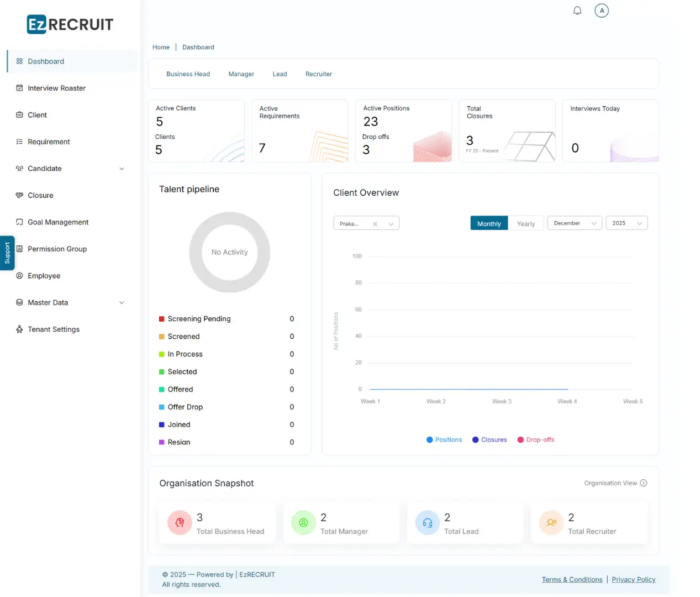Click the Offered pipeline row
The width and height of the screenshot is (700, 597).
tap(227, 390)
